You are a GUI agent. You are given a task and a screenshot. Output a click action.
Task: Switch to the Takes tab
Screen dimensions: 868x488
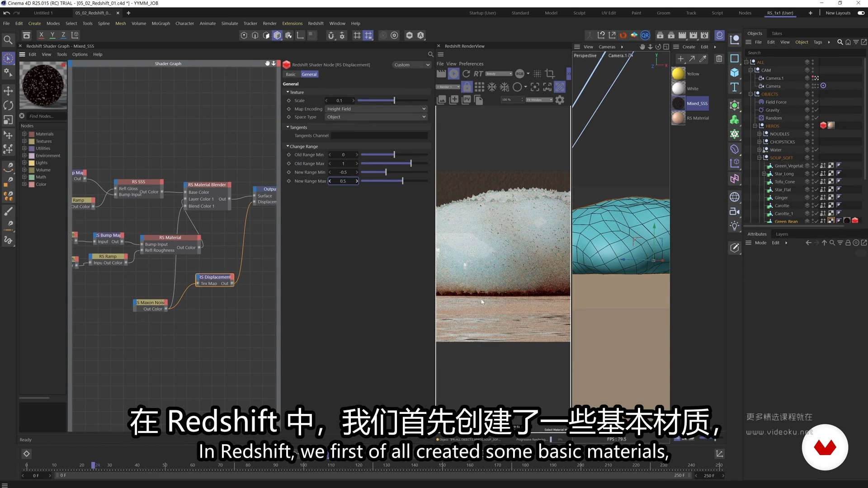(777, 33)
